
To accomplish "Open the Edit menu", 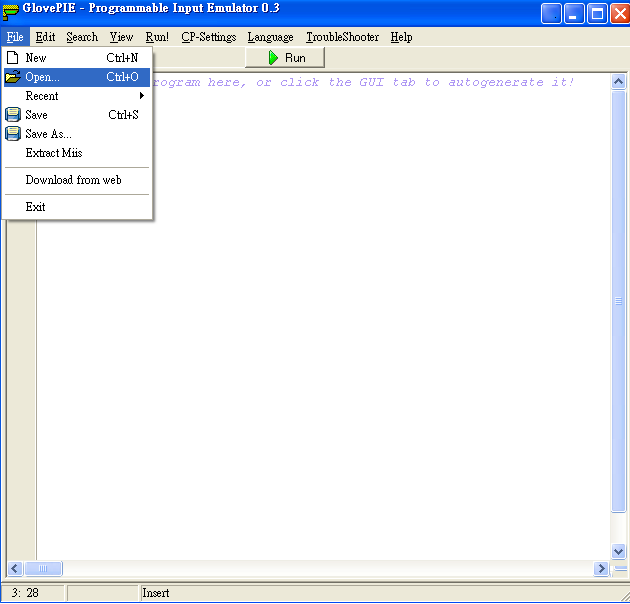I will pyautogui.click(x=45, y=37).
